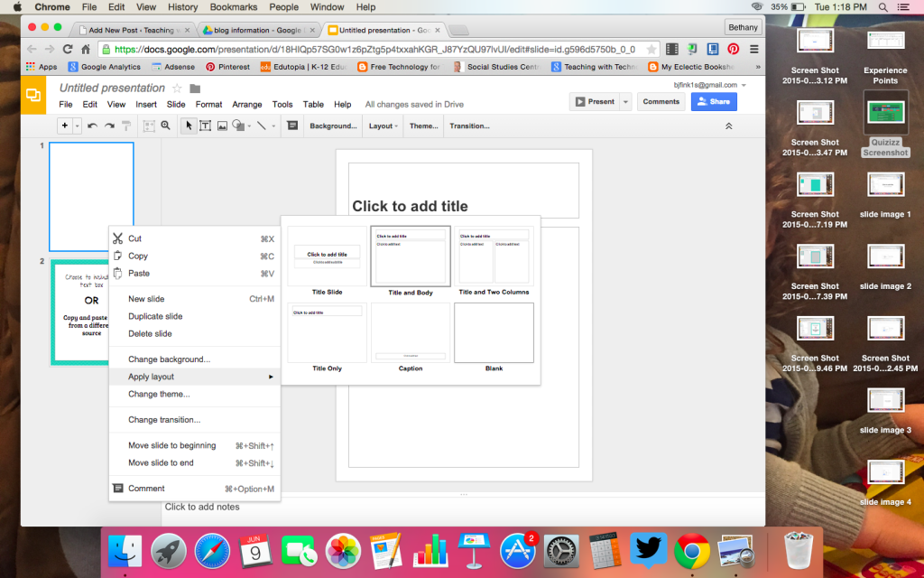The height and width of the screenshot is (578, 924).
Task: Choose Change background from the context menu
Action: pos(170,359)
